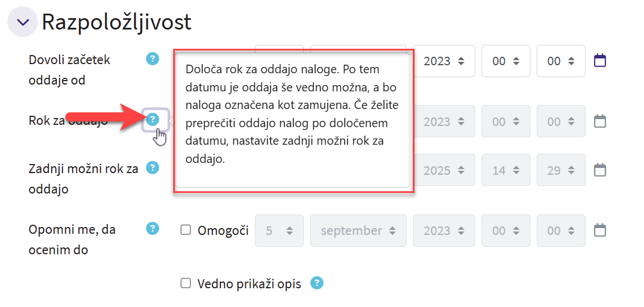Open help for Zadnji možni rok za oddajo
This screenshot has width=644, height=307.
152,167
